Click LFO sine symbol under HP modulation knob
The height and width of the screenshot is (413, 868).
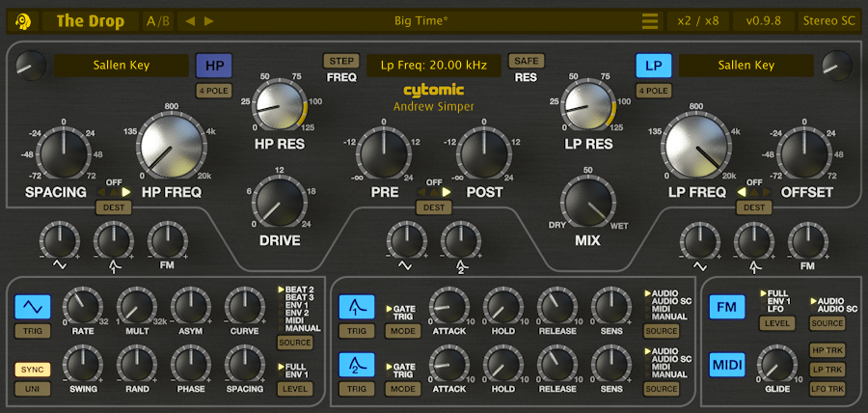[59, 265]
